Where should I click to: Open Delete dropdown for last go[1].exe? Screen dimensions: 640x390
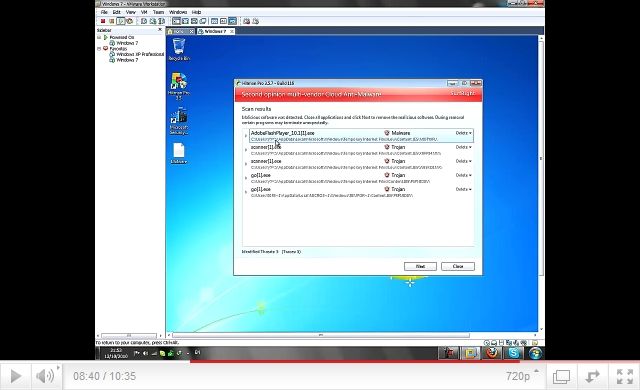tap(464, 189)
